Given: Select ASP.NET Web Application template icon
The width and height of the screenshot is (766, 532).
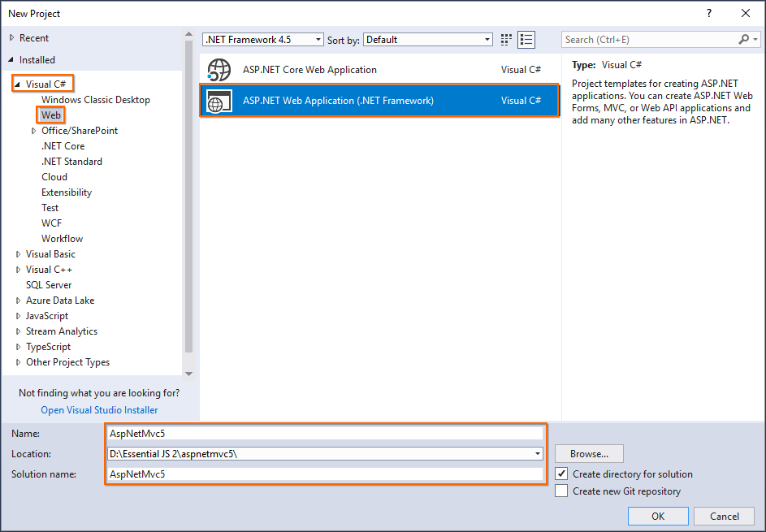Looking at the screenshot, I should (x=219, y=101).
